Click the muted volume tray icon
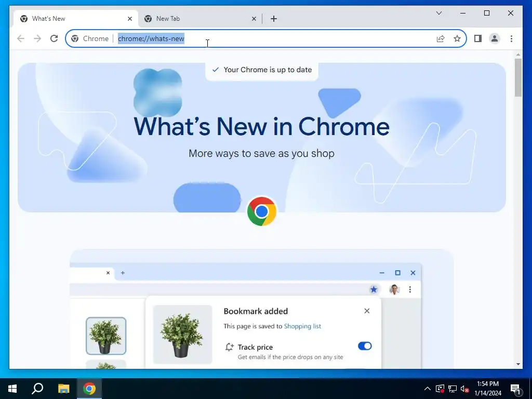 click(464, 389)
